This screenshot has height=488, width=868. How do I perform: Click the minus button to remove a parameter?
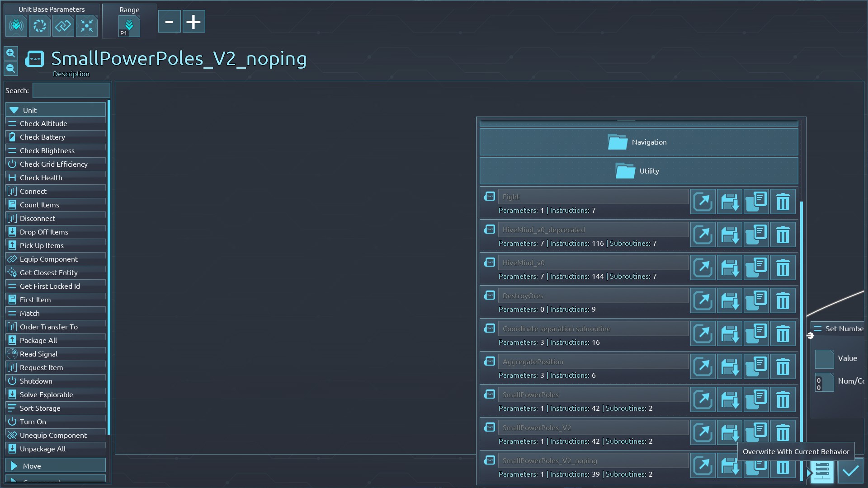coord(169,22)
